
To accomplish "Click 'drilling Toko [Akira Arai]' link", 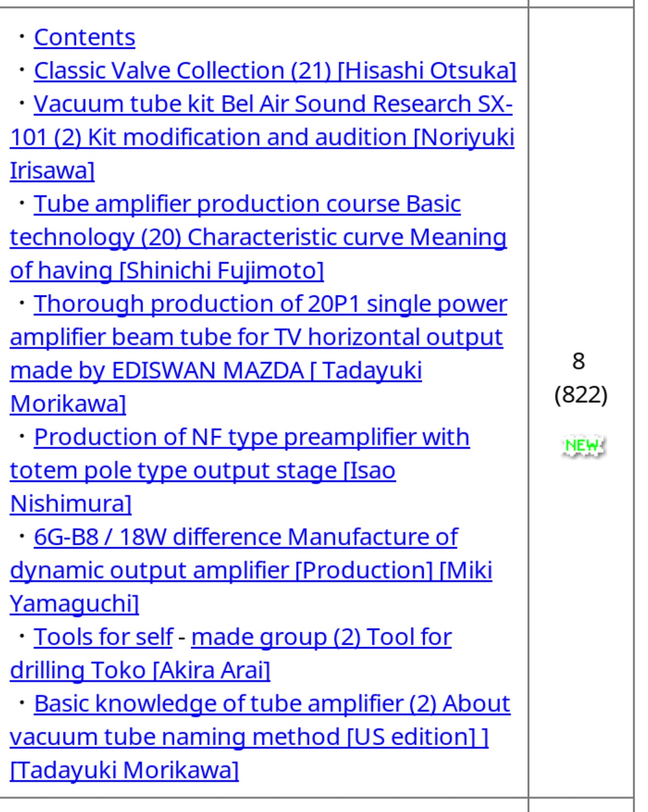I will [x=140, y=671].
